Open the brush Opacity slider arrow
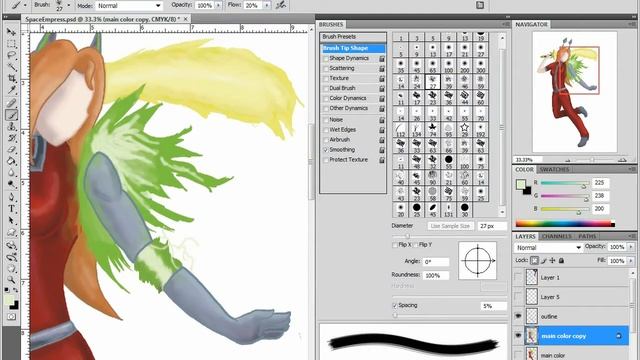The image size is (640, 360). 218,6
